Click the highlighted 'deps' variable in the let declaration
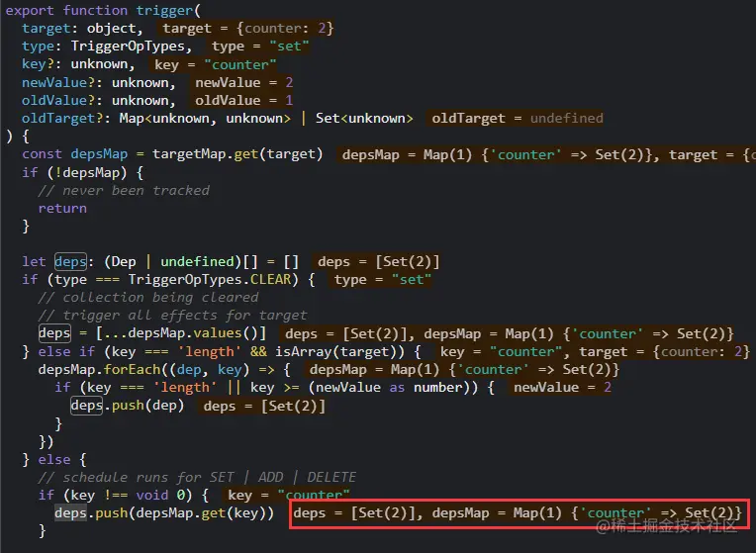 [x=70, y=262]
